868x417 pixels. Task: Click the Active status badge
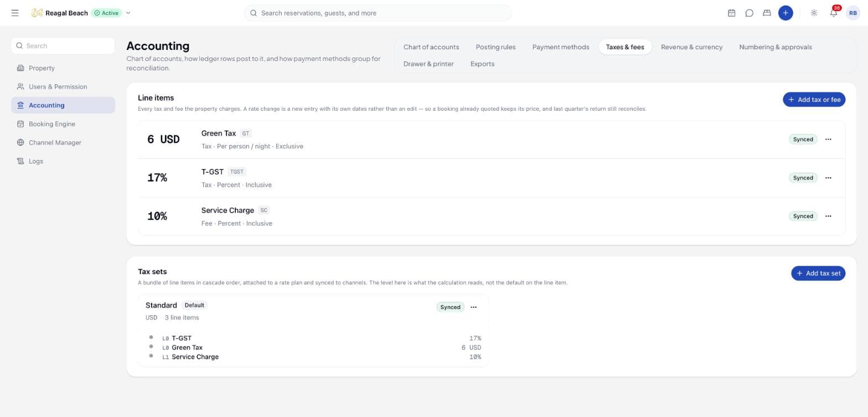pos(106,13)
